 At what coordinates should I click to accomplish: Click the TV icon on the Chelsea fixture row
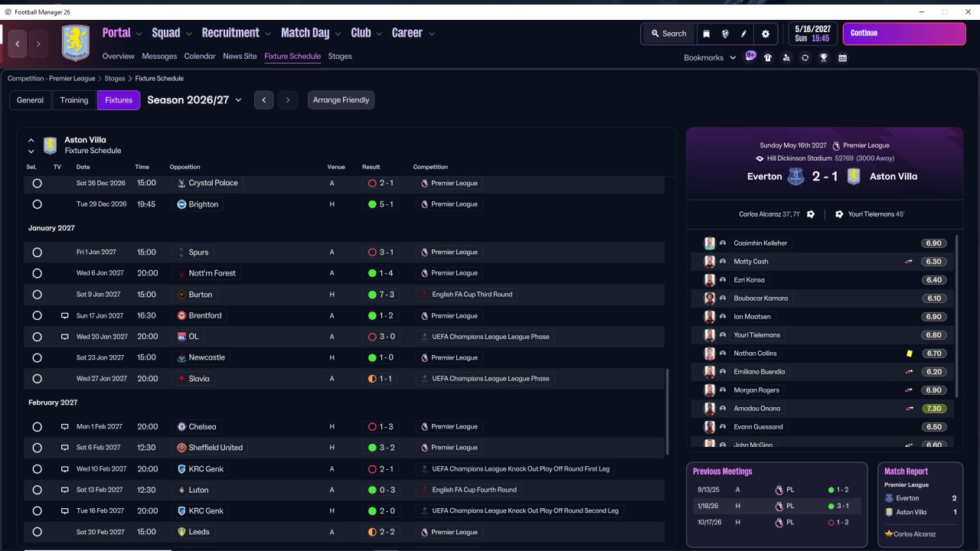click(x=65, y=427)
